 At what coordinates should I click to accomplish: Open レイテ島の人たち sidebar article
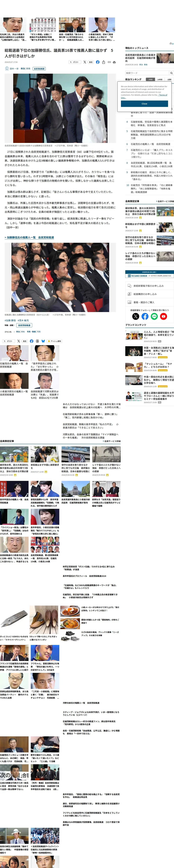(x=140, y=256)
